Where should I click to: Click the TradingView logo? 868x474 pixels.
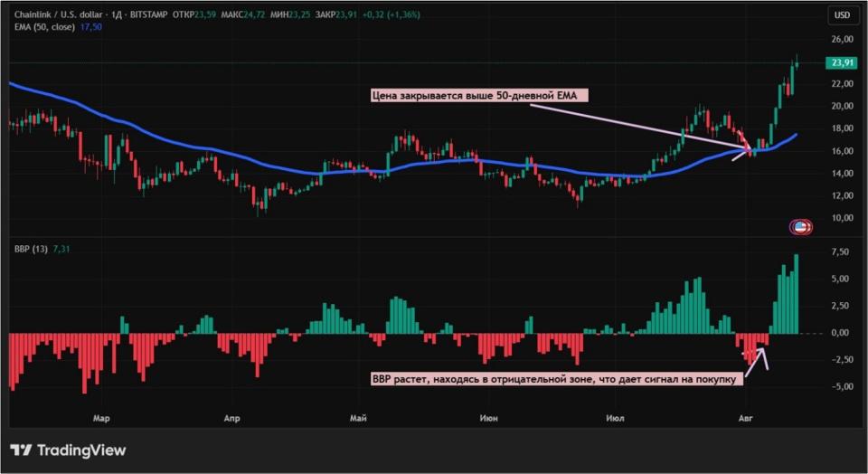68,450
